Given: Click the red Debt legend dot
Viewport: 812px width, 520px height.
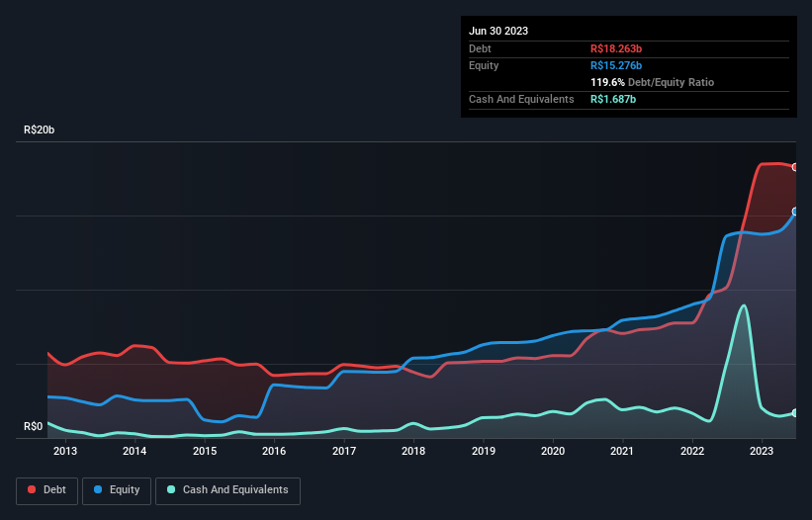Looking at the screenshot, I should [32, 489].
